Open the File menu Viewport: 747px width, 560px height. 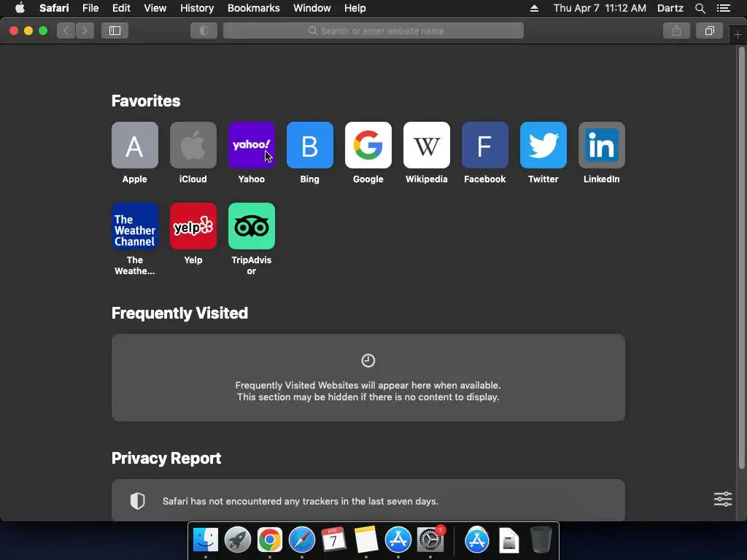pos(90,8)
